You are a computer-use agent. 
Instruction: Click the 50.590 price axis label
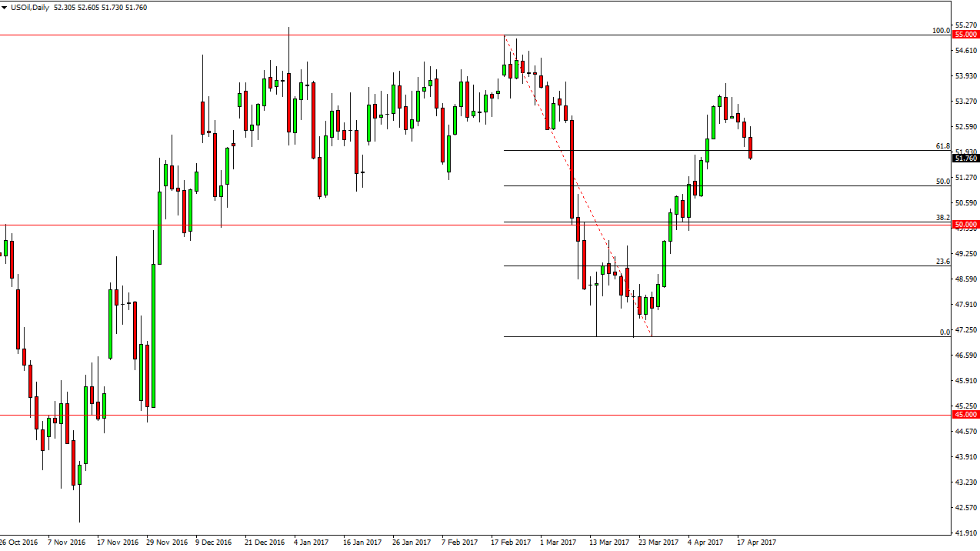[x=966, y=203]
